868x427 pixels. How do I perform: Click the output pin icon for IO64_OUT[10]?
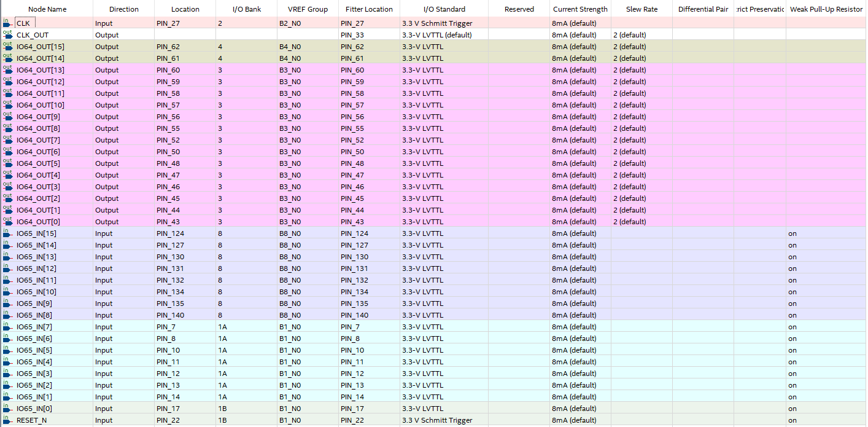7,104
